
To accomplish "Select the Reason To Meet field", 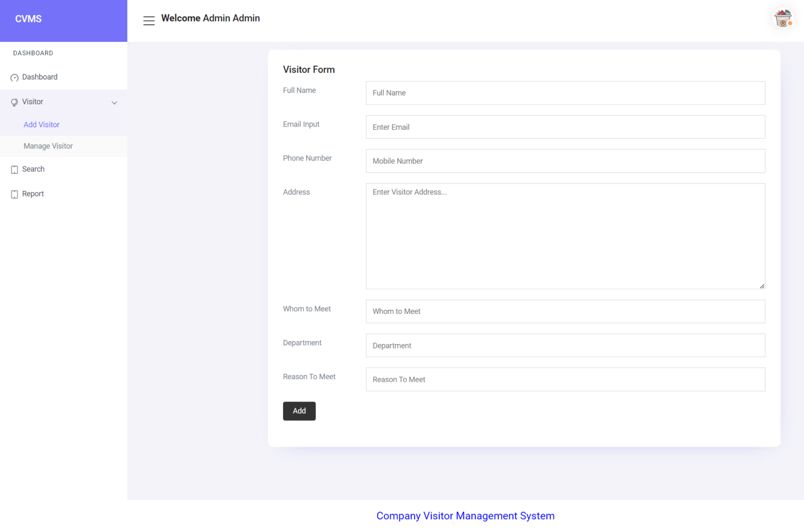I will [565, 379].
